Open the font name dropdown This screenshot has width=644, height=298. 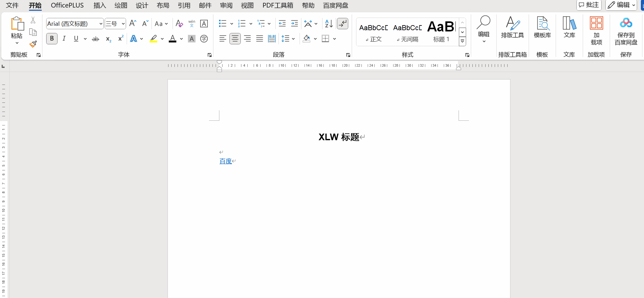(x=101, y=24)
